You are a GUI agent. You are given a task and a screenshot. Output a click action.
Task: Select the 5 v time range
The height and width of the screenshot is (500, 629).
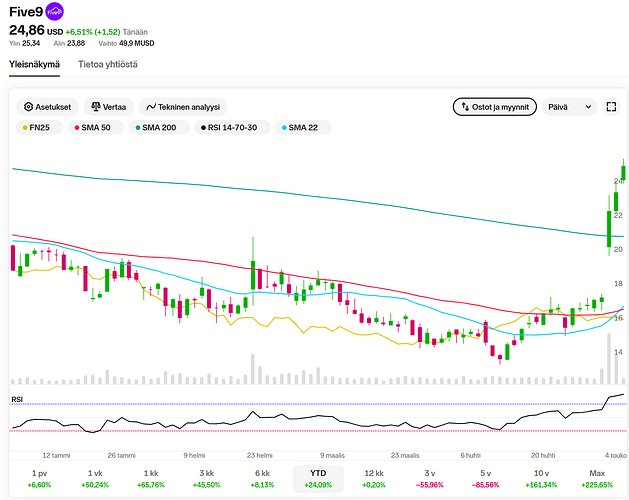click(485, 479)
